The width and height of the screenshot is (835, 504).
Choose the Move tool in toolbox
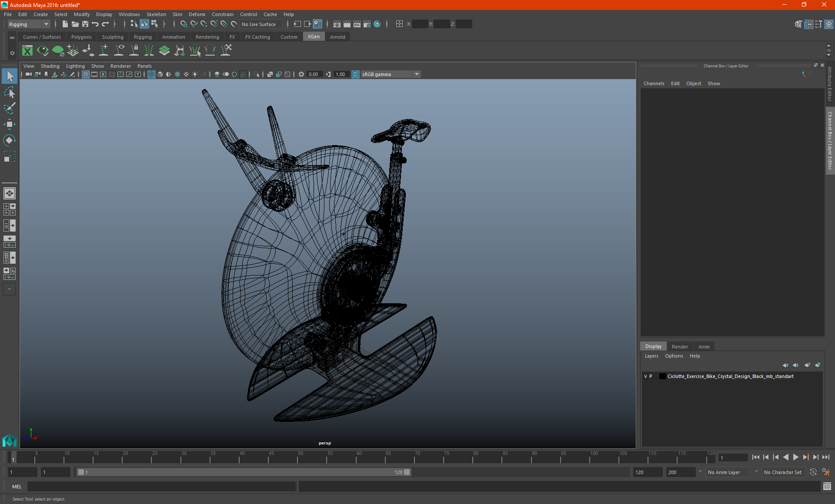pos(9,124)
